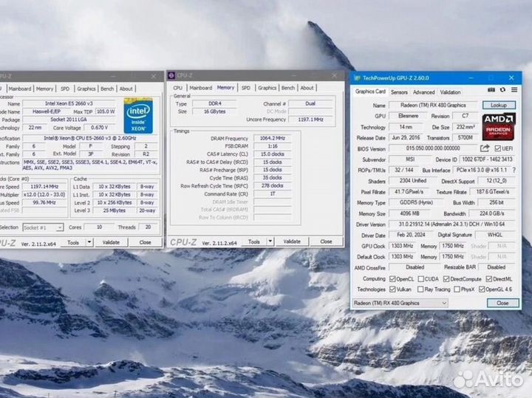
Task: Click Validate in the CPU-Z Memory window
Action: coord(292,241)
